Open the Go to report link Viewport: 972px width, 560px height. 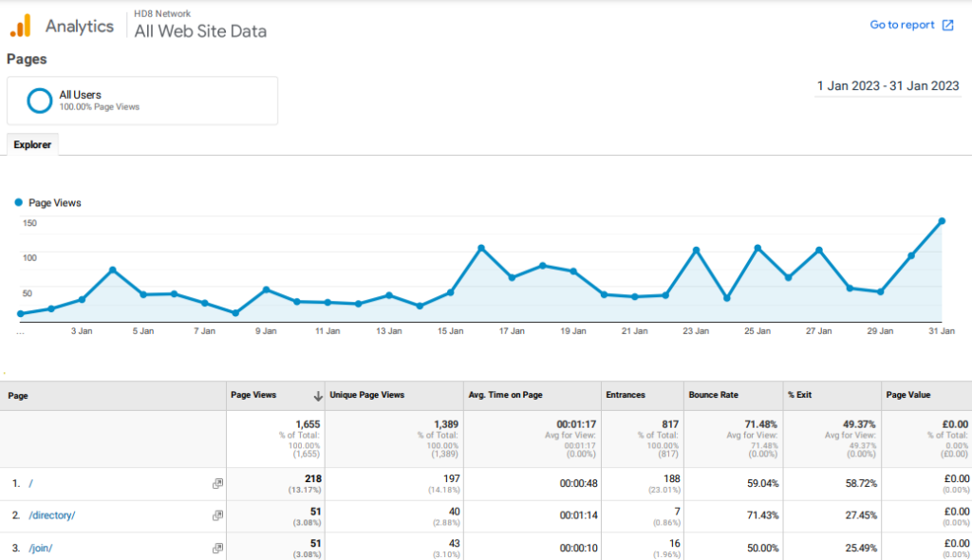(x=904, y=25)
